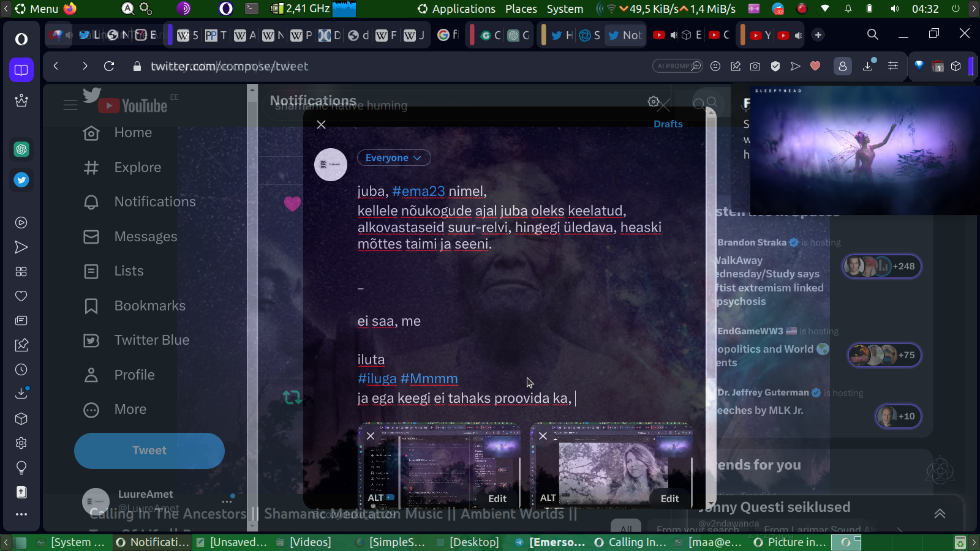Screen dimensions: 980x551
Task: Open the Places menu
Action: pos(521,9)
